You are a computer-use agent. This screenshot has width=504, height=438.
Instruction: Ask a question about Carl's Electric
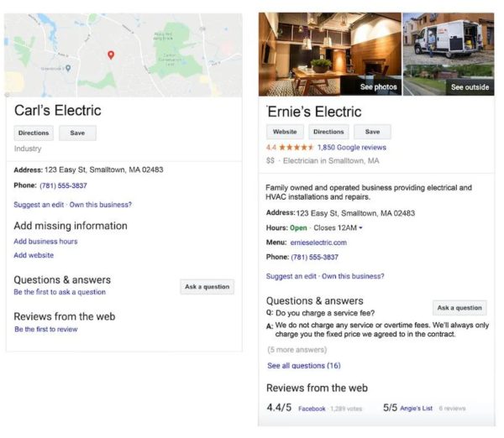207,287
